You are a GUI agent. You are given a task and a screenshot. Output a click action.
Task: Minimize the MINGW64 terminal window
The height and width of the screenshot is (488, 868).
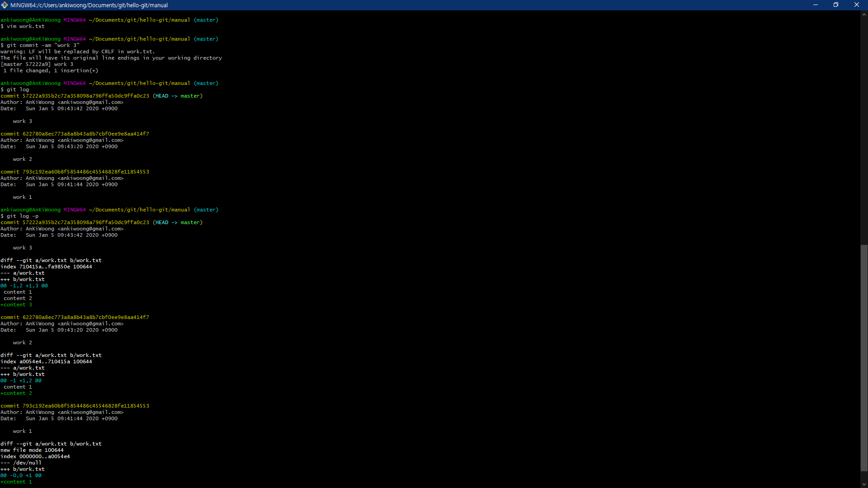(x=816, y=5)
